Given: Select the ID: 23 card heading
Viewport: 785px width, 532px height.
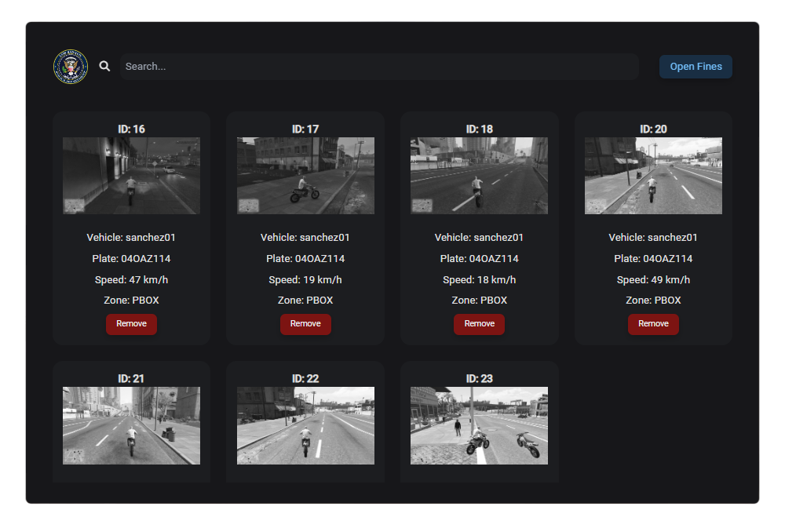Looking at the screenshot, I should (479, 379).
